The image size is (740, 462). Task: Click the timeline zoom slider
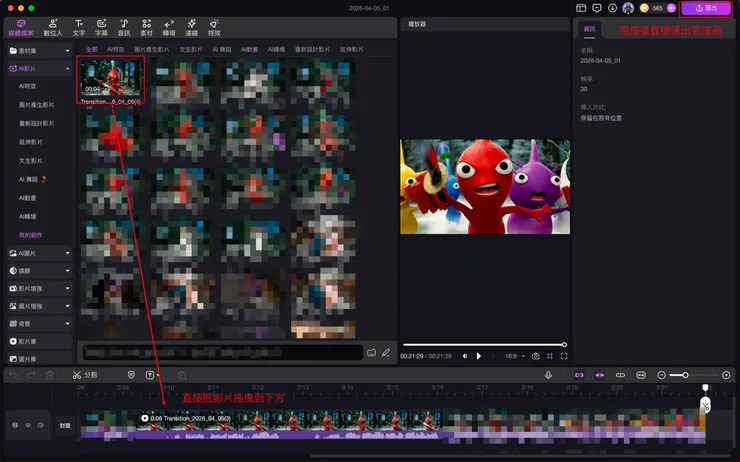pos(685,374)
